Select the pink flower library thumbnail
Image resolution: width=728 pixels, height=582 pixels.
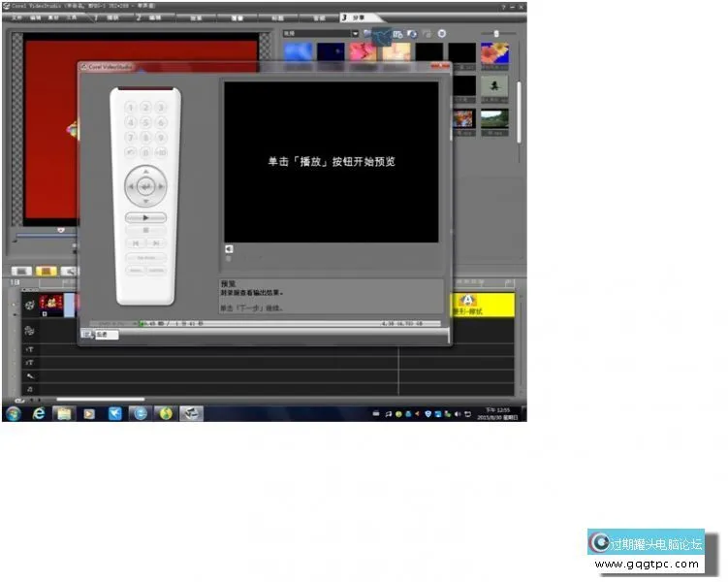[x=364, y=52]
